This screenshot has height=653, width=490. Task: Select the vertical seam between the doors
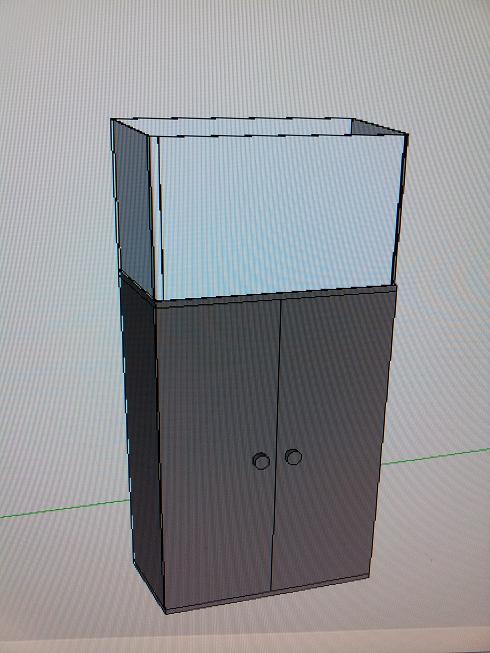pyautogui.click(x=276, y=444)
